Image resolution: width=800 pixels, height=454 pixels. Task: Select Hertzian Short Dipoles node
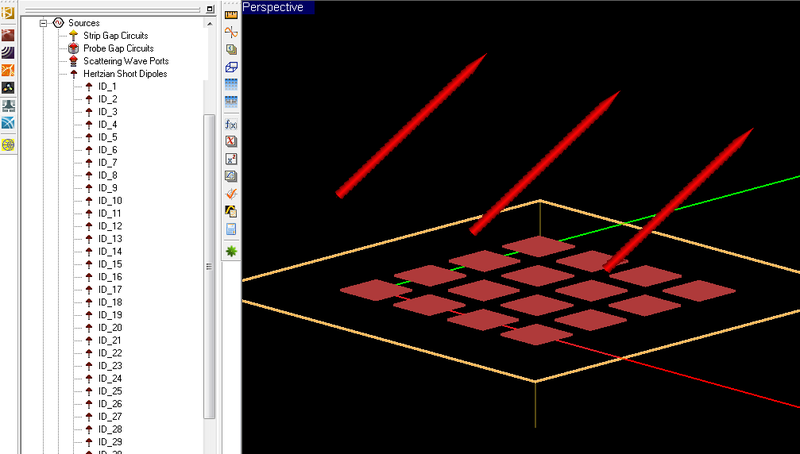pyautogui.click(x=125, y=73)
